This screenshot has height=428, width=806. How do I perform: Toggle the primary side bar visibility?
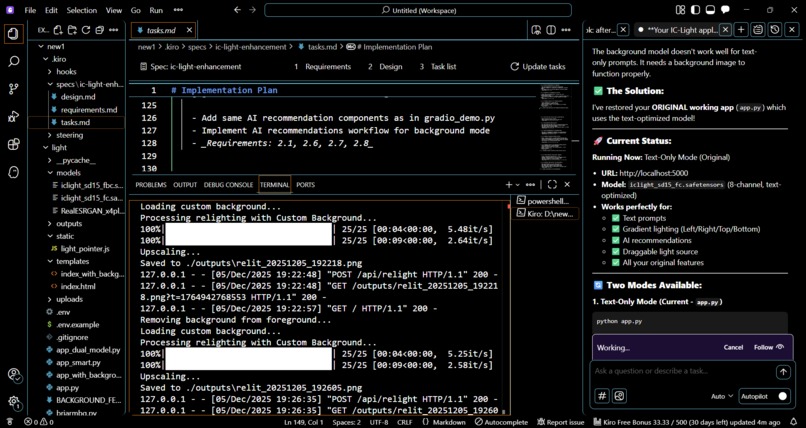pos(695,10)
